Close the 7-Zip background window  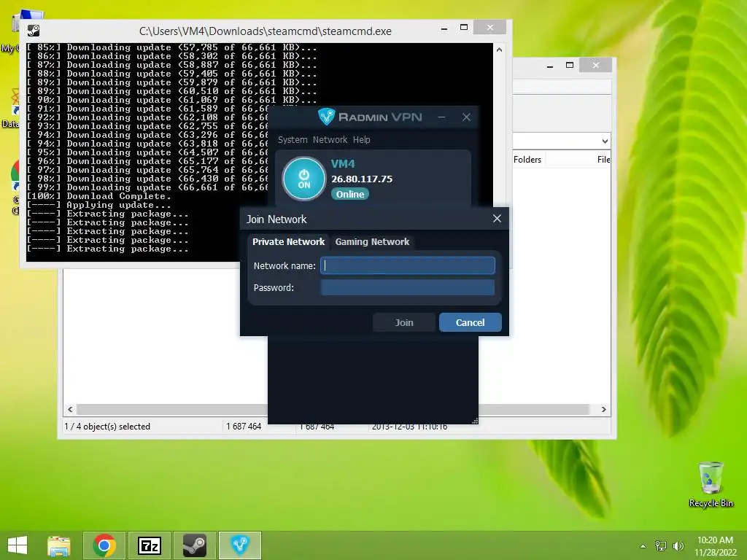[x=595, y=65]
